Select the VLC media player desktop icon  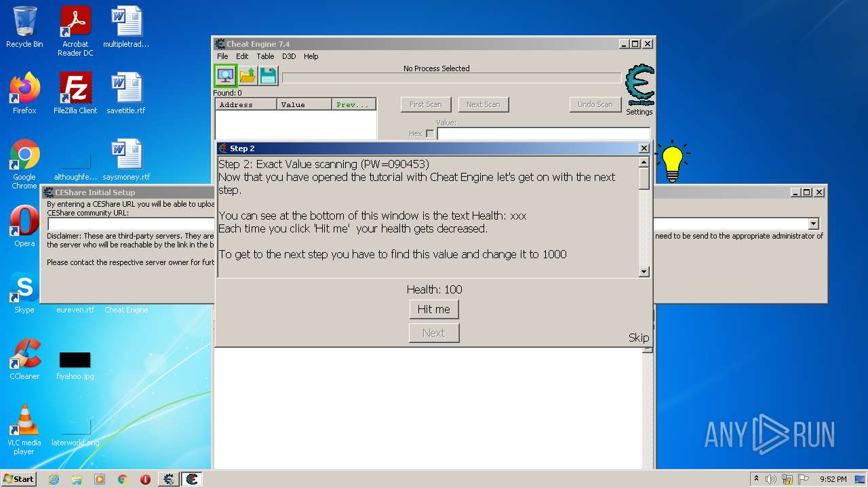(24, 430)
